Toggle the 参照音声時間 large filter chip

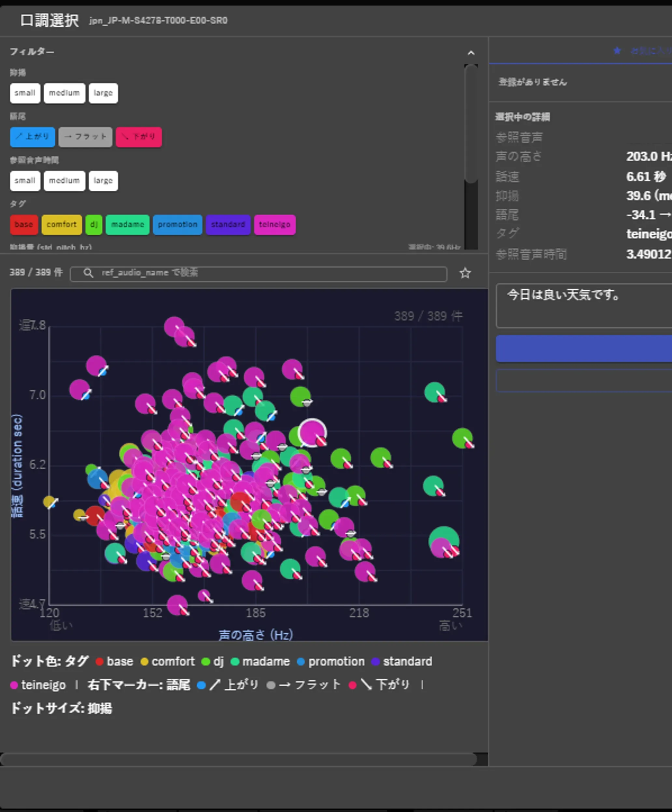(103, 181)
